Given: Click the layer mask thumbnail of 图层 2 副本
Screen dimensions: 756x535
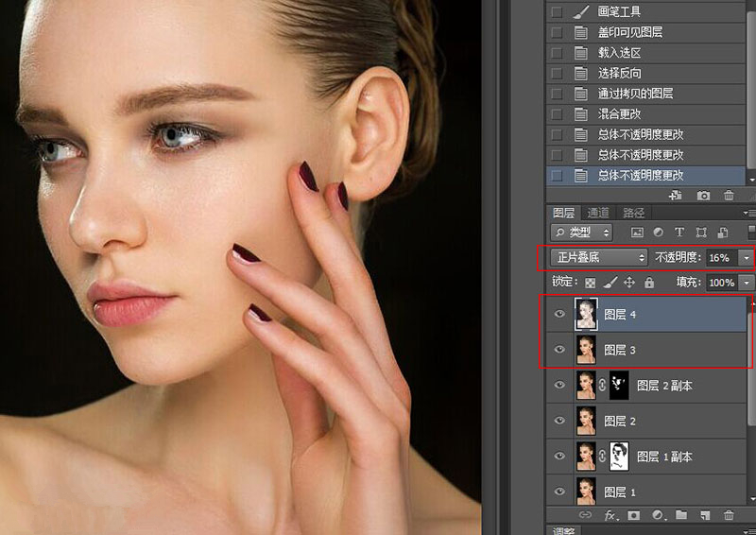Looking at the screenshot, I should coord(619,385).
